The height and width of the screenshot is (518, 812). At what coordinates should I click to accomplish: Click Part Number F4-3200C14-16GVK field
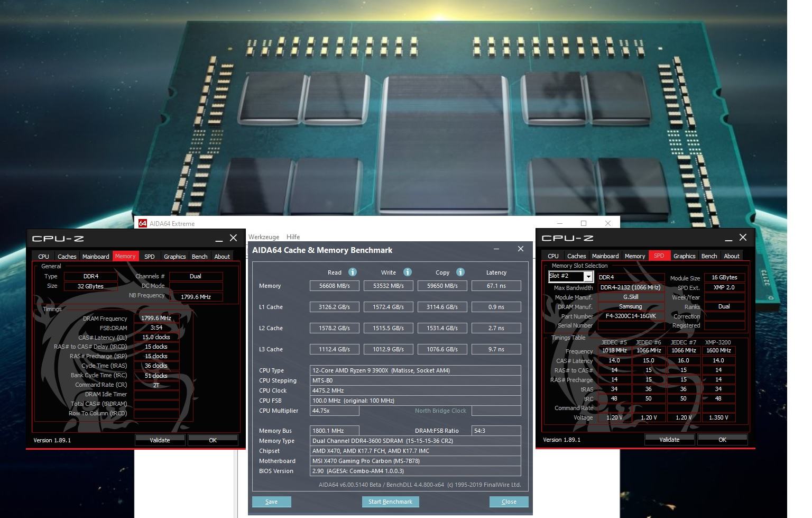pyautogui.click(x=631, y=316)
